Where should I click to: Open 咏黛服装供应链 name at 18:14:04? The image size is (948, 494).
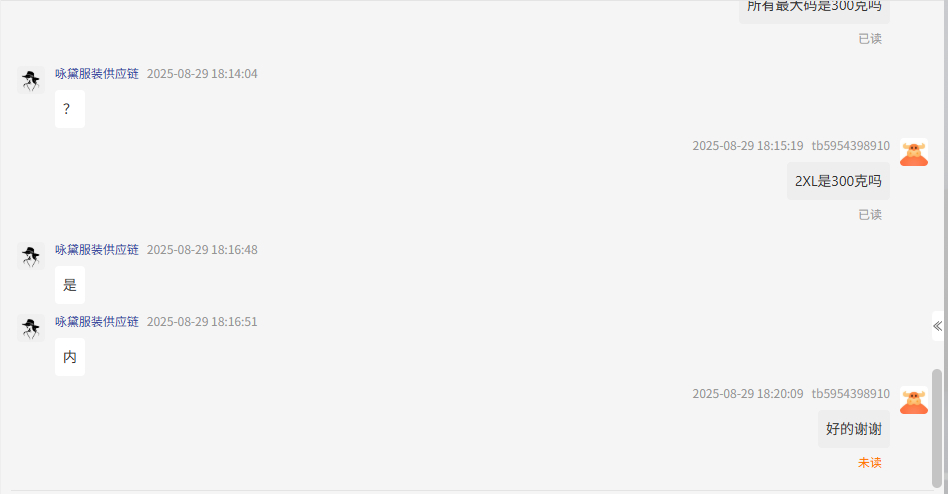97,74
